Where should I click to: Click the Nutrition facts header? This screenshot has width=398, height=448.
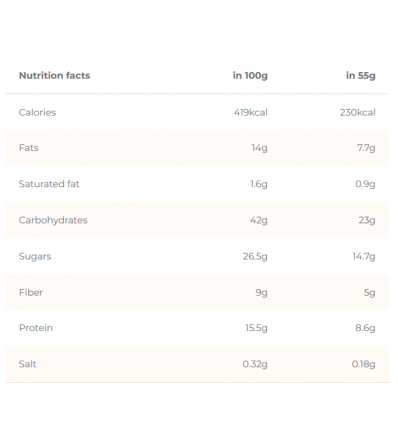[x=54, y=76]
